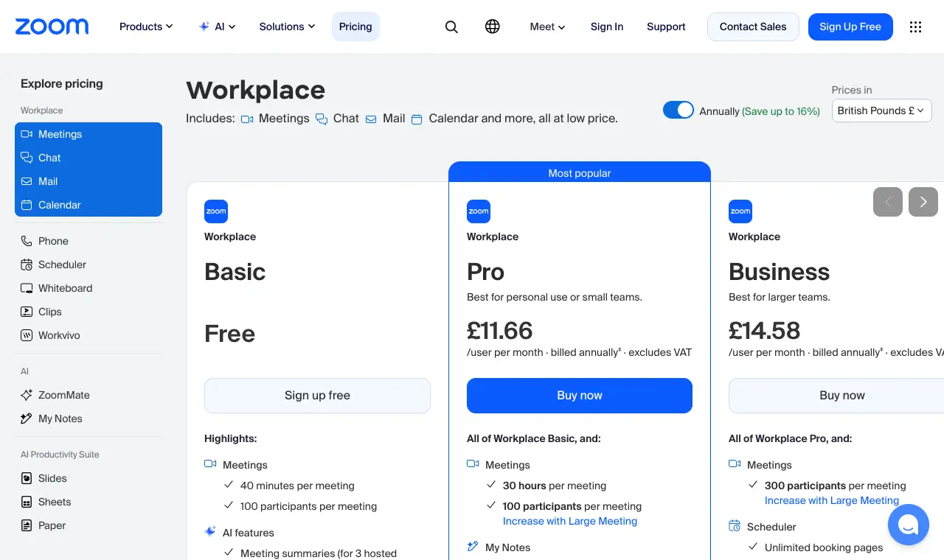Open the Support page
Viewport: 944px width, 560px height.
666,27
